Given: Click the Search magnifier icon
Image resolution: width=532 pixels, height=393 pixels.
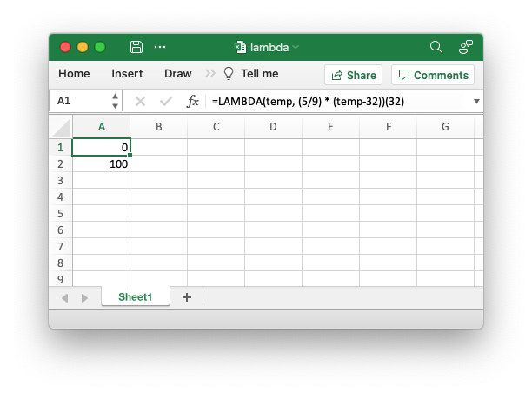Looking at the screenshot, I should coord(436,47).
